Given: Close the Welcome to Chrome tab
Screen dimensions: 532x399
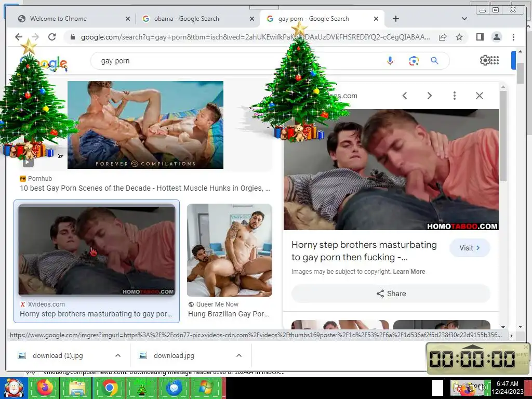Looking at the screenshot, I should coord(128,19).
